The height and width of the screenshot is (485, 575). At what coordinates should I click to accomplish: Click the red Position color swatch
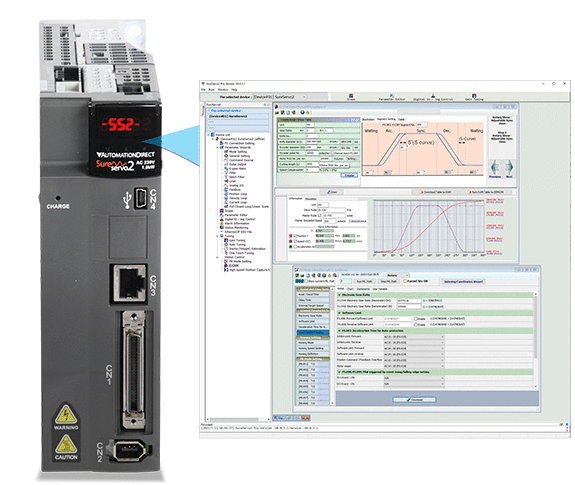pyautogui.click(x=291, y=236)
